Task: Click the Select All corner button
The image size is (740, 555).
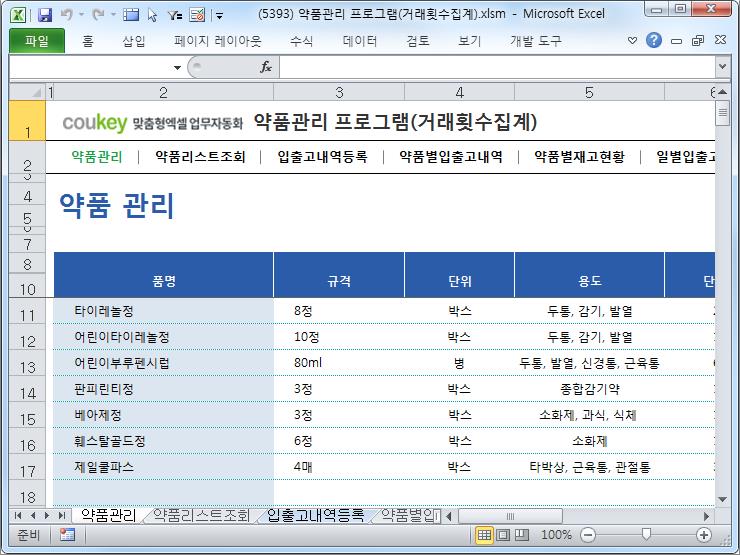Action: pos(27,92)
